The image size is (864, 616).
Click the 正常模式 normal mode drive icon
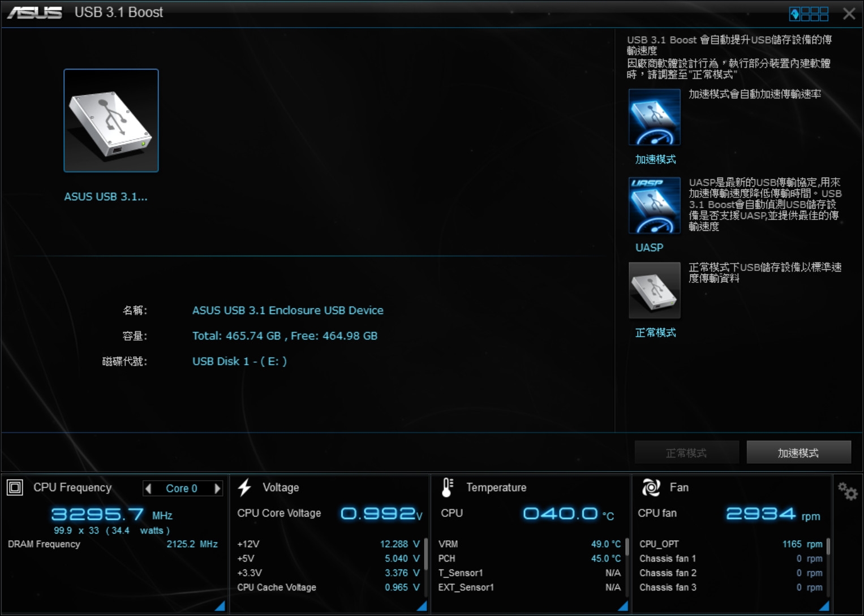[655, 291]
